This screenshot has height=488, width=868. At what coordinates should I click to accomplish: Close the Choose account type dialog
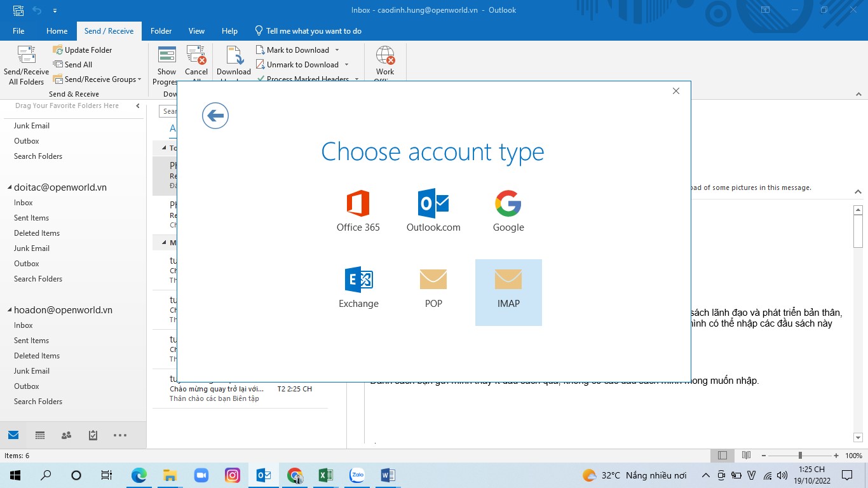pyautogui.click(x=676, y=91)
